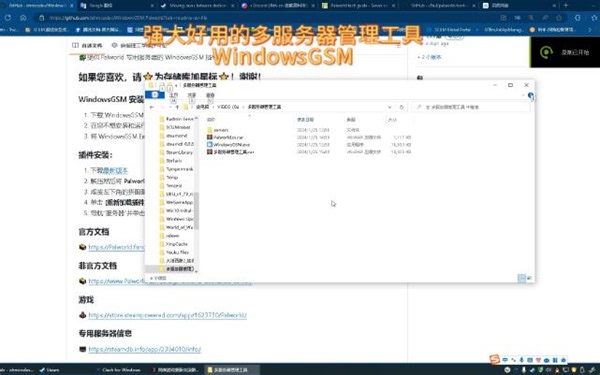Click the browser home button
Viewport: 600px width, 375px height.
23,18
